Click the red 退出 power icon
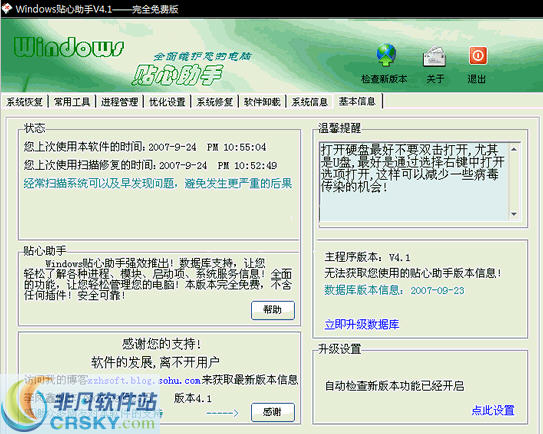This screenshot has width=543, height=434. [478, 55]
